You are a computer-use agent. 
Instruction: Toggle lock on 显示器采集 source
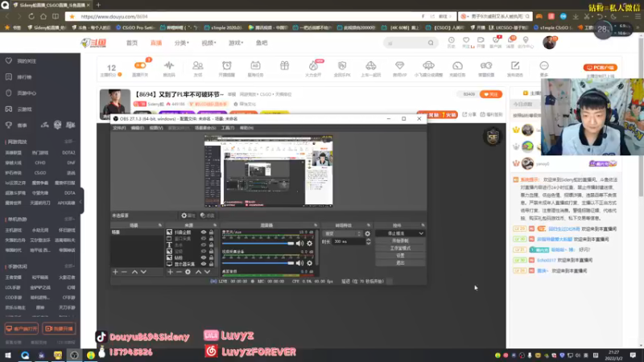211,264
